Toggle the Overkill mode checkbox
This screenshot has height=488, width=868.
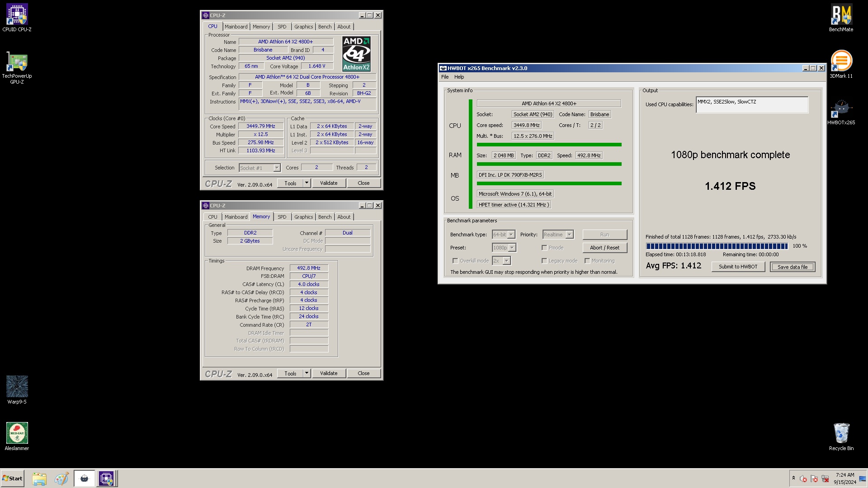click(x=455, y=261)
